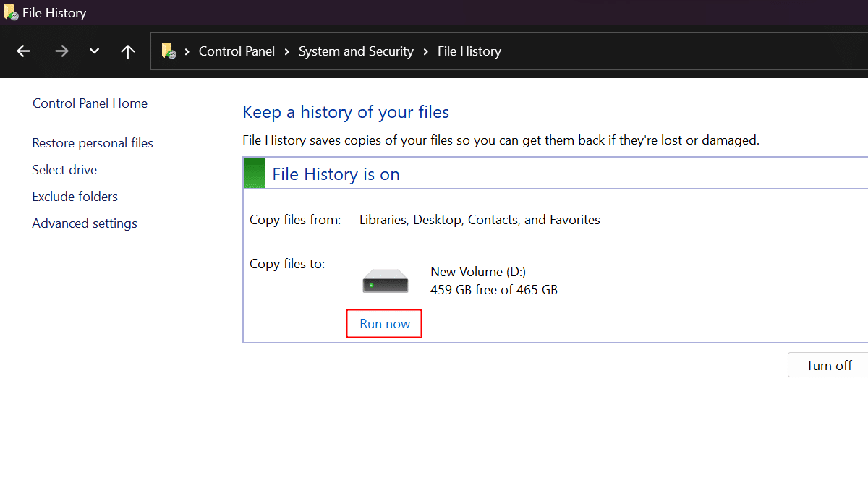Click the Run now link
868x488 pixels.
click(x=385, y=324)
